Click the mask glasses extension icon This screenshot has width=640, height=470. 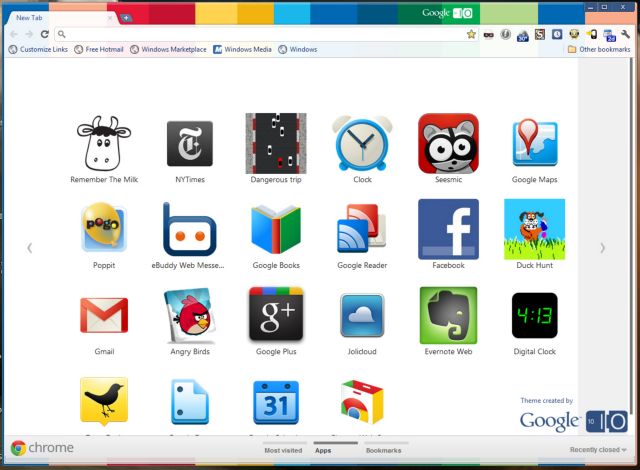pos(488,35)
